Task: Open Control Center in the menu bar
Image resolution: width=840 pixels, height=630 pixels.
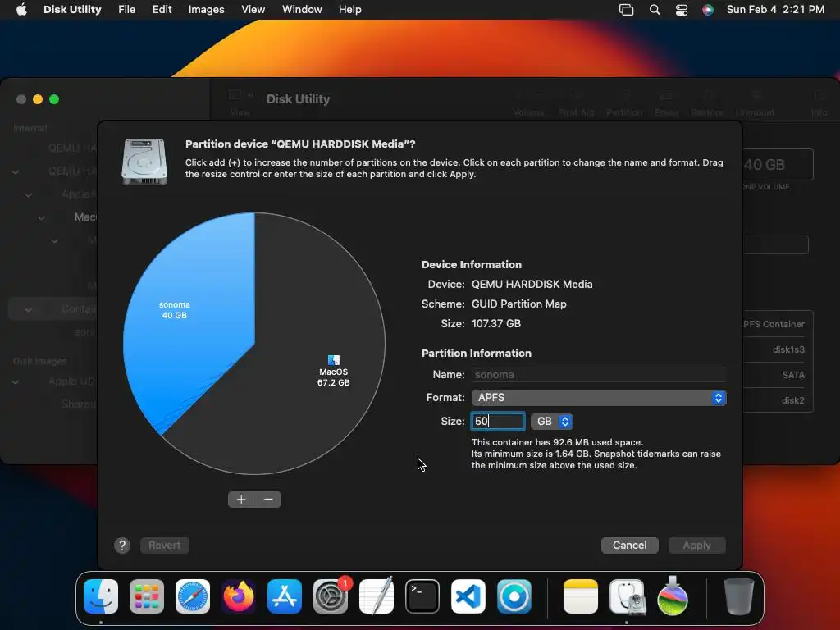Action: point(682,9)
